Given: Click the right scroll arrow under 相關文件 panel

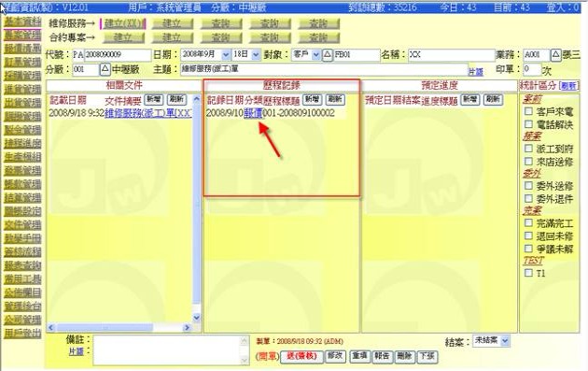Looking at the screenshot, I should point(187,328).
